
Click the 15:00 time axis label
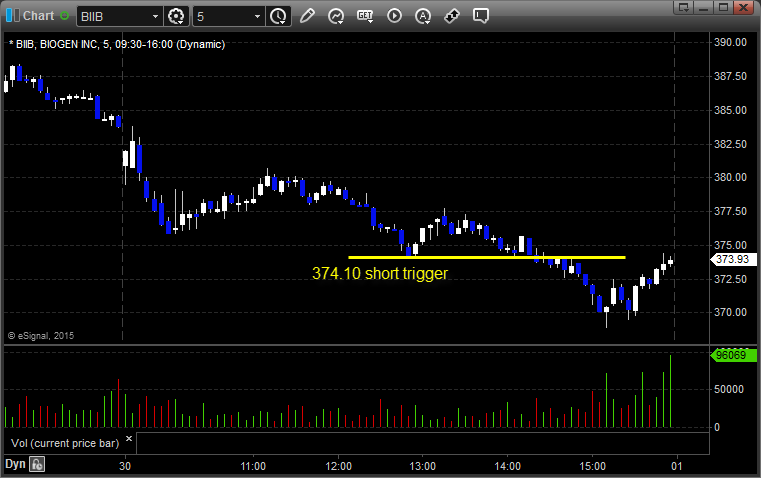(593, 466)
